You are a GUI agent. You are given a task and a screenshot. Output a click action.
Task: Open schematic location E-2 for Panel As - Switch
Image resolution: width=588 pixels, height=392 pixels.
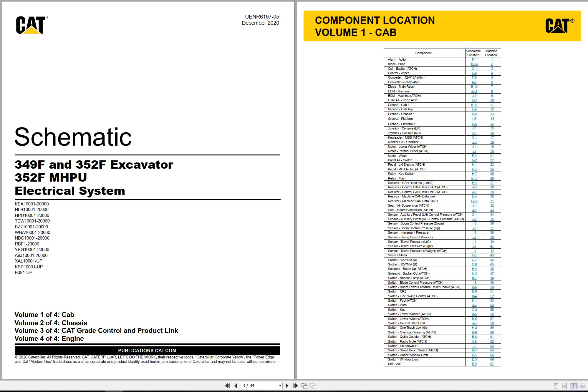point(474,160)
